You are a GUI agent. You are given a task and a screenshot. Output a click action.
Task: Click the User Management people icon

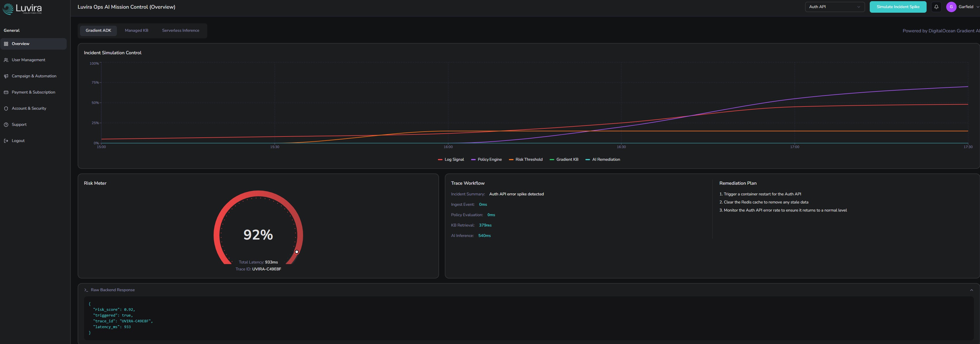pyautogui.click(x=6, y=60)
